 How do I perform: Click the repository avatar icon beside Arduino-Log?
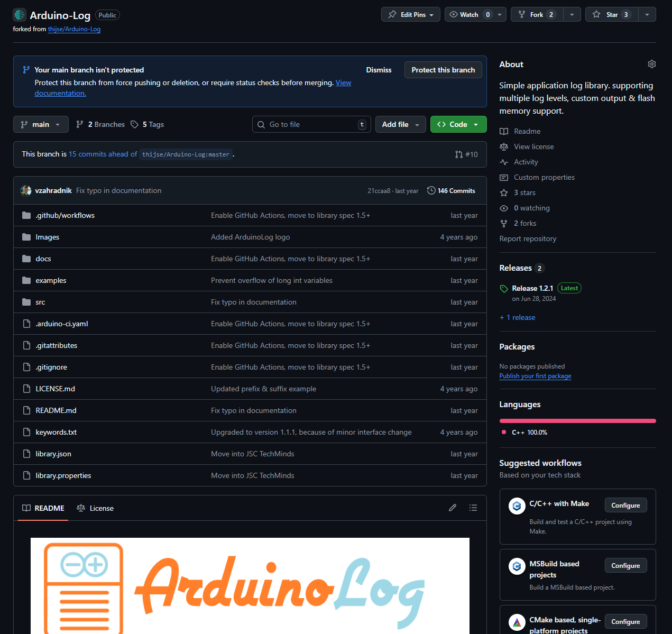click(x=20, y=15)
